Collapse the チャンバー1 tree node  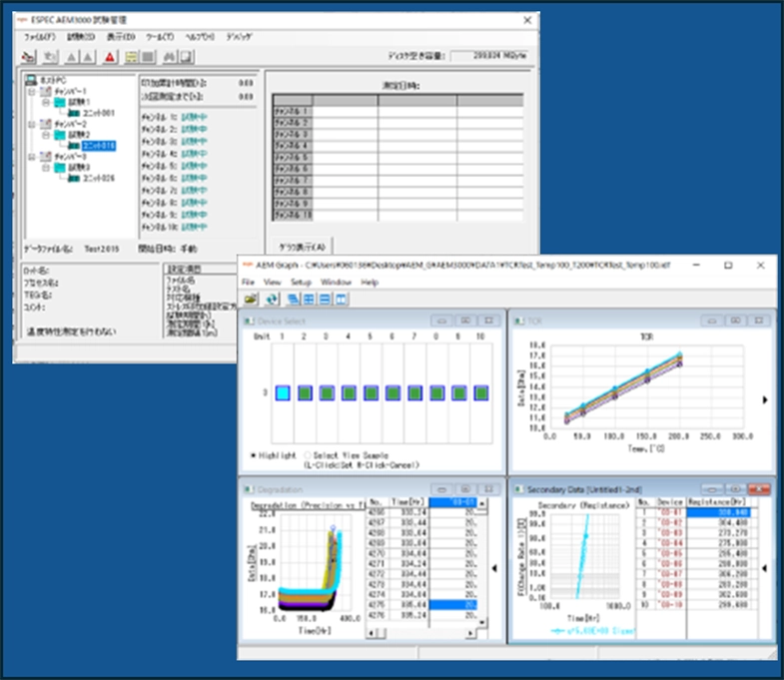[x=32, y=91]
